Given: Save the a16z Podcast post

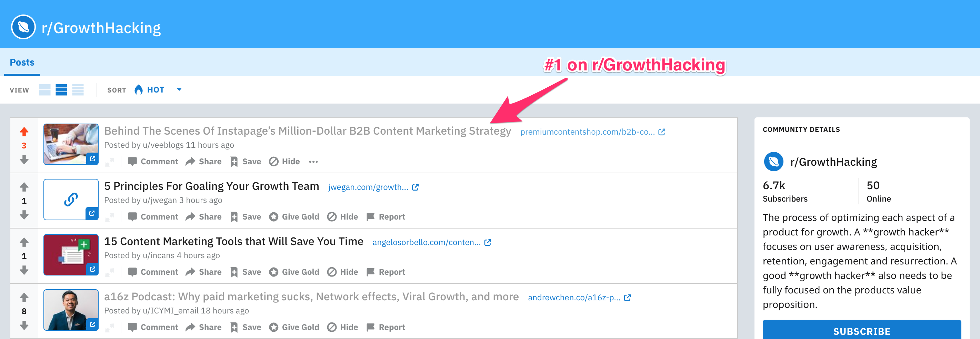Looking at the screenshot, I should pyautogui.click(x=246, y=327).
